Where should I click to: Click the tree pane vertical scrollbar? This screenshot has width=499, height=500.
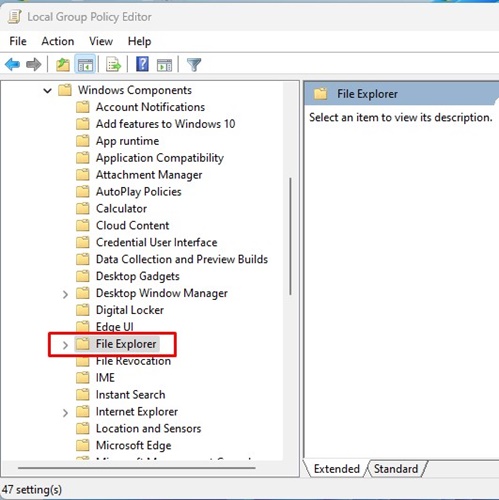pos(291,236)
